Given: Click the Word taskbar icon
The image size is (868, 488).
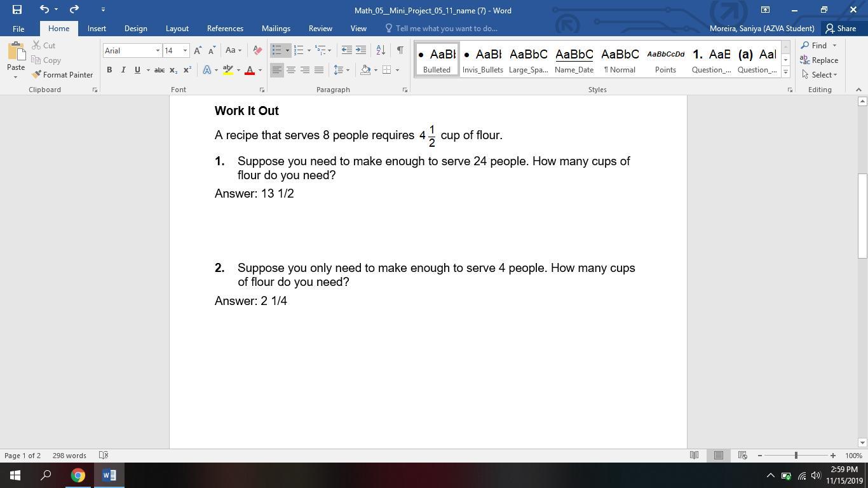Looking at the screenshot, I should click(109, 475).
